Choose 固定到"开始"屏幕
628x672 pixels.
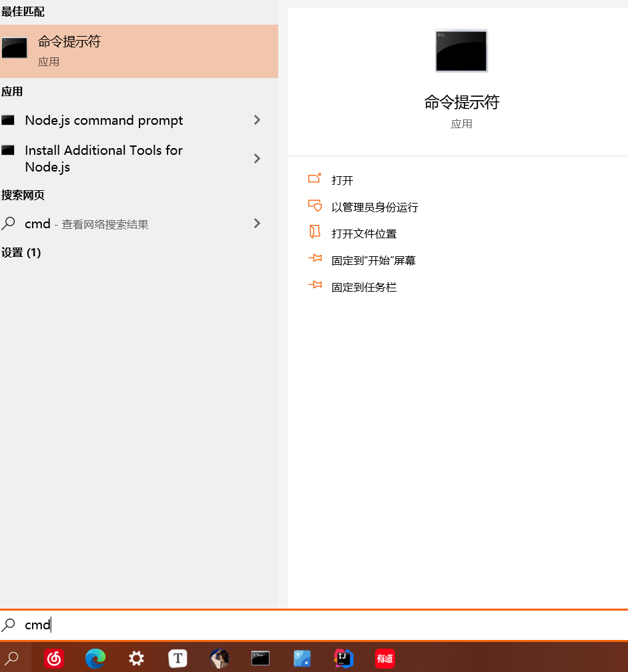click(x=373, y=260)
